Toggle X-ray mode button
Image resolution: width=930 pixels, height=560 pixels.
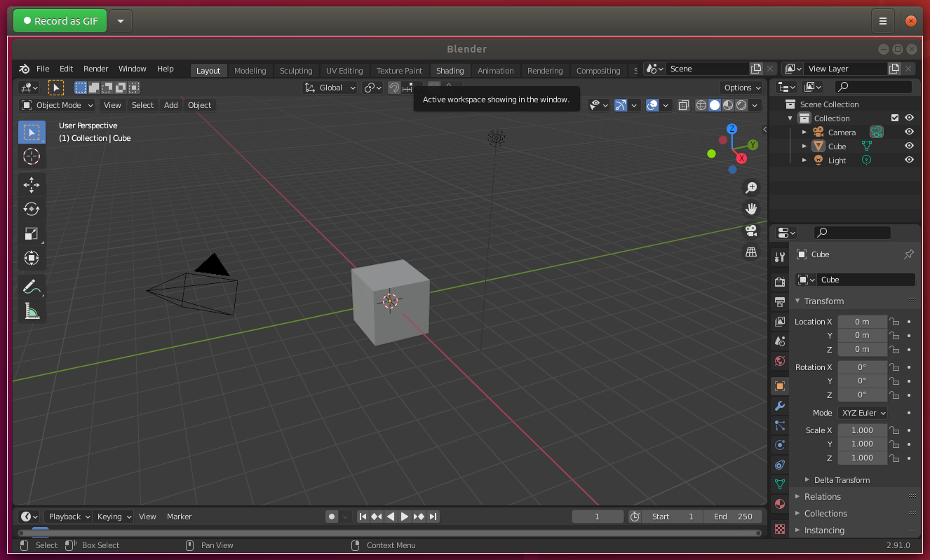[683, 105]
